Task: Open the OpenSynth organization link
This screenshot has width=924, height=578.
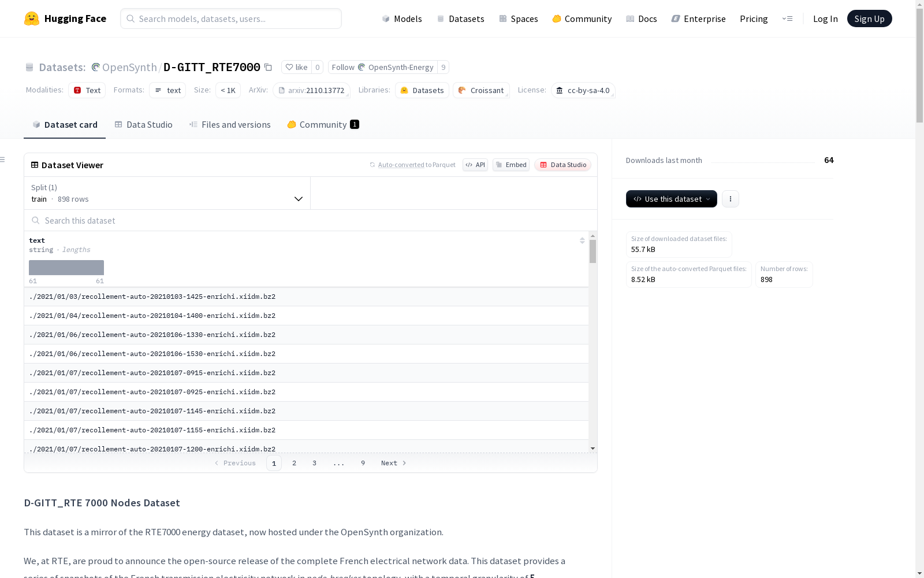Action: point(129,67)
